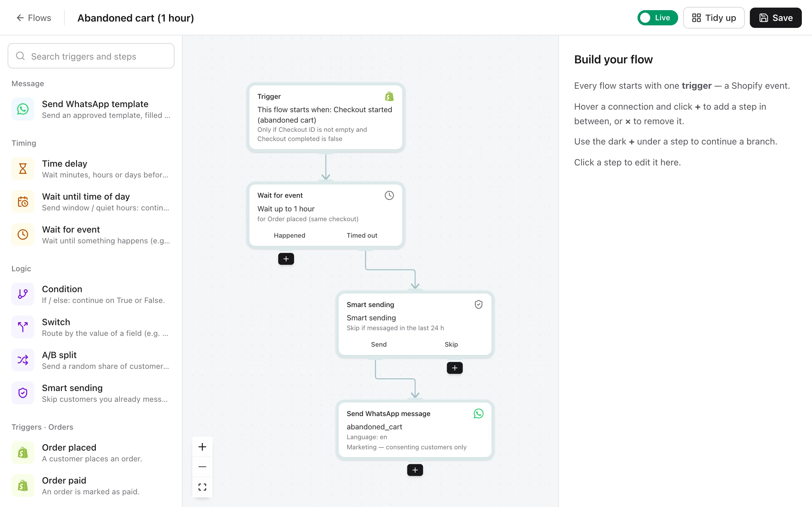Zoom out of the canvas
Screen dimensions: 812x507
[202, 467]
